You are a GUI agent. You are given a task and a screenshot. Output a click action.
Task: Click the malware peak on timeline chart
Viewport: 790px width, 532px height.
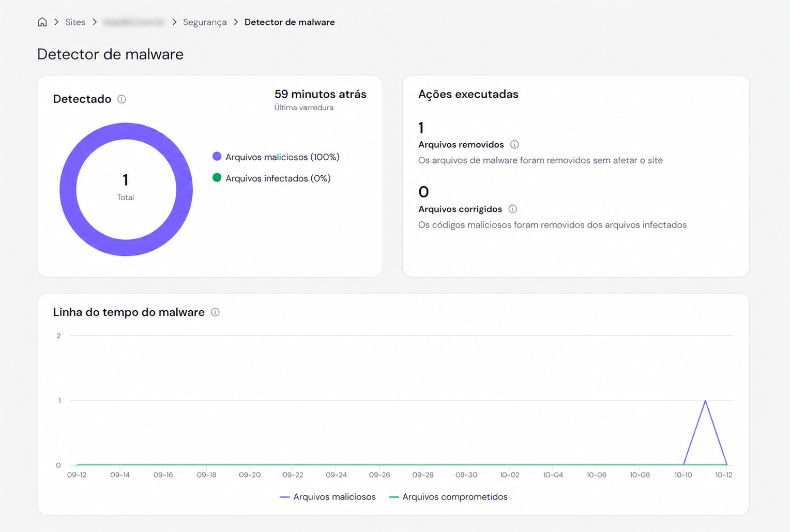(x=705, y=401)
